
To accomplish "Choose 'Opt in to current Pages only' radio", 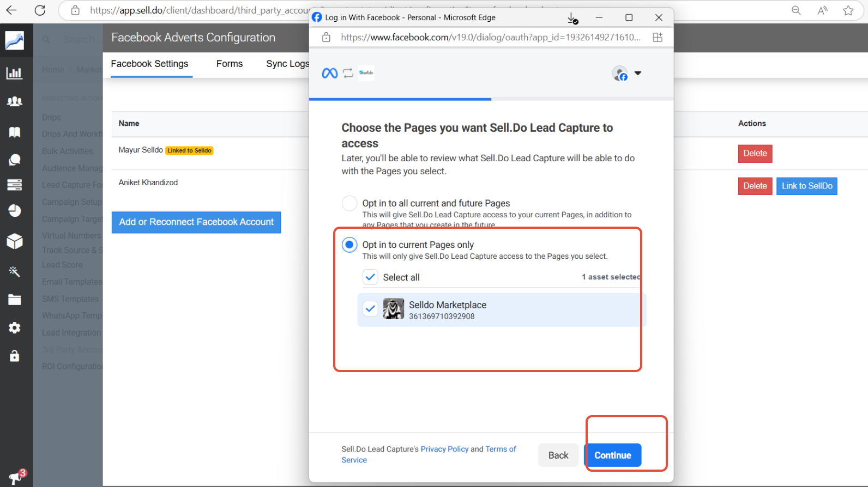I will coord(349,245).
